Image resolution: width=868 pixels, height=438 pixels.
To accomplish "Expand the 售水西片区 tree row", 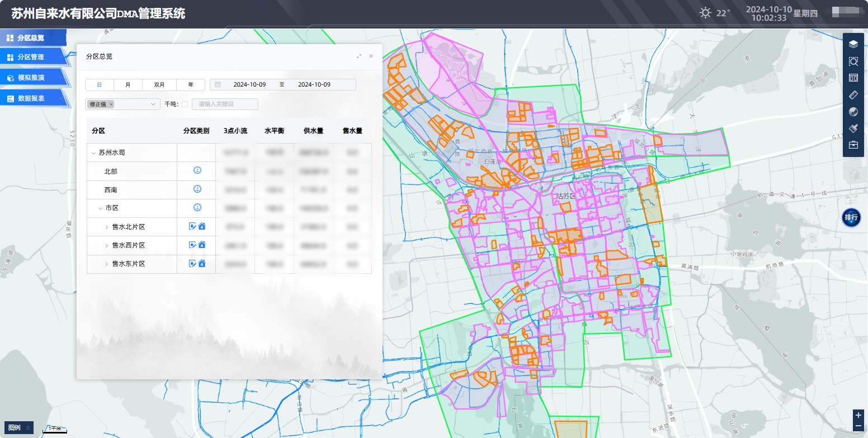I will [107, 245].
